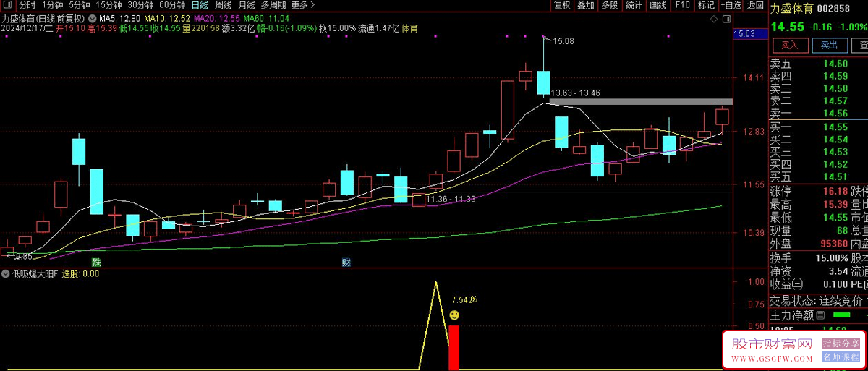Select the 买五 14.51 order row

click(818, 176)
